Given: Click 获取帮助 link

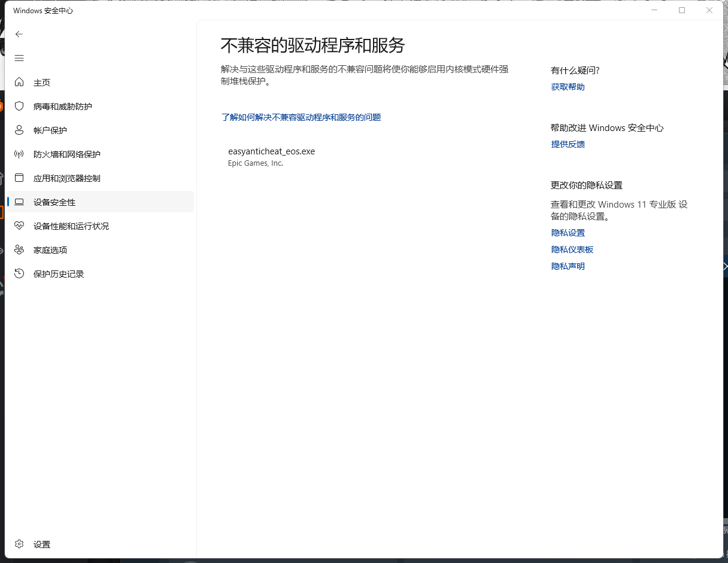Looking at the screenshot, I should point(567,86).
